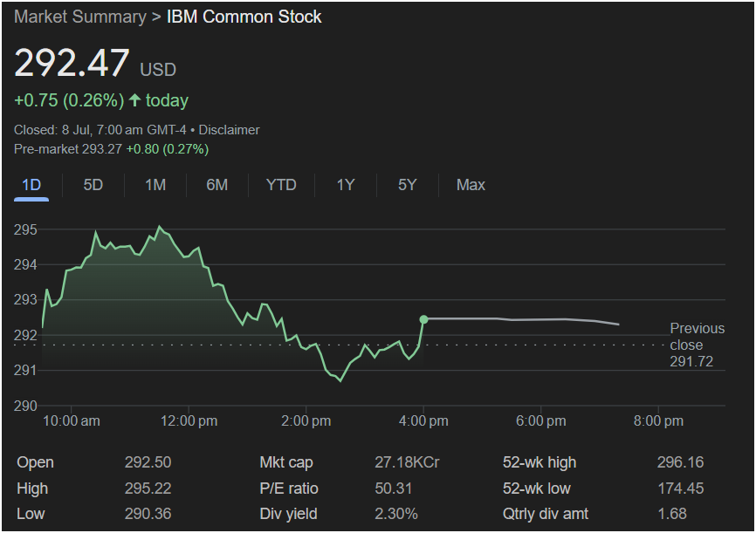Click the P/E ratio value 50.31
This screenshot has width=756, height=533.
394,489
